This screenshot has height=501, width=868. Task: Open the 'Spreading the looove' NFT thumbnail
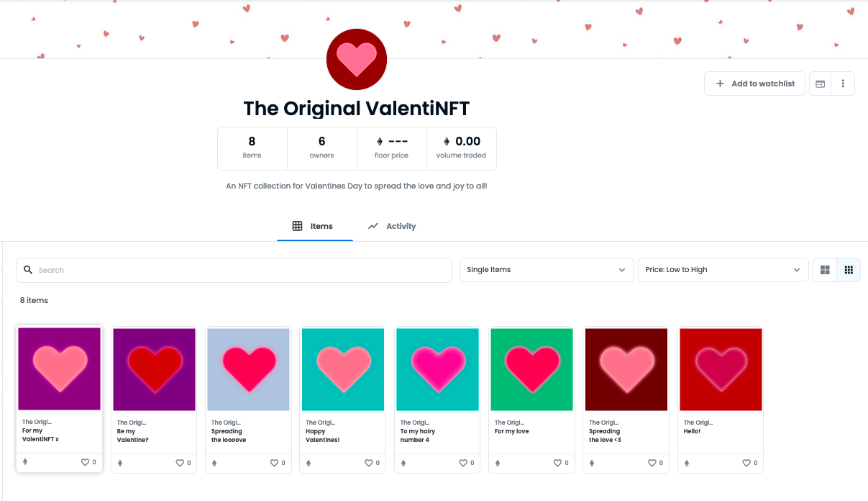pyautogui.click(x=248, y=369)
